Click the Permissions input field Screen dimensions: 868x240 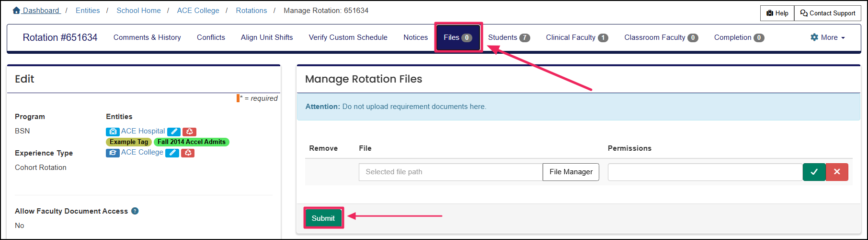point(705,172)
